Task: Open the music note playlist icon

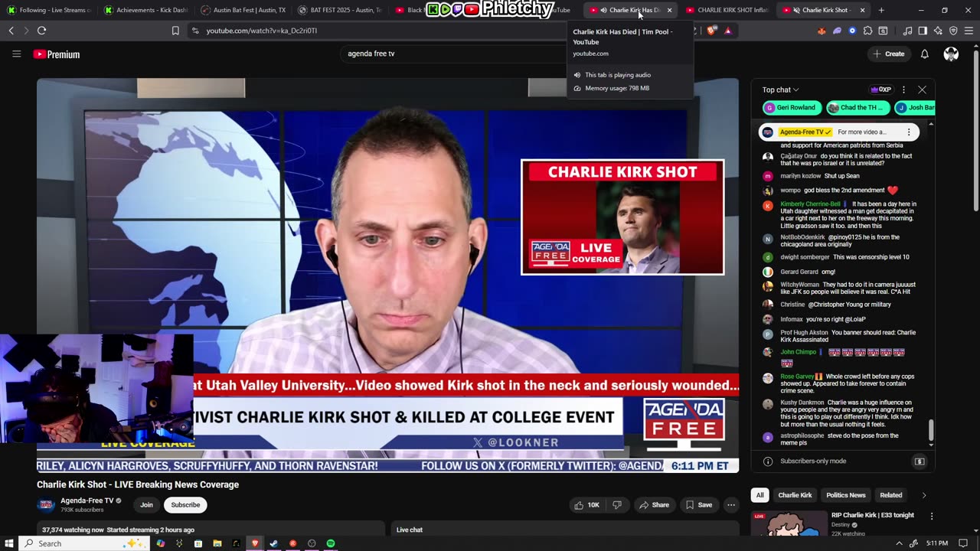Action: 907,31
